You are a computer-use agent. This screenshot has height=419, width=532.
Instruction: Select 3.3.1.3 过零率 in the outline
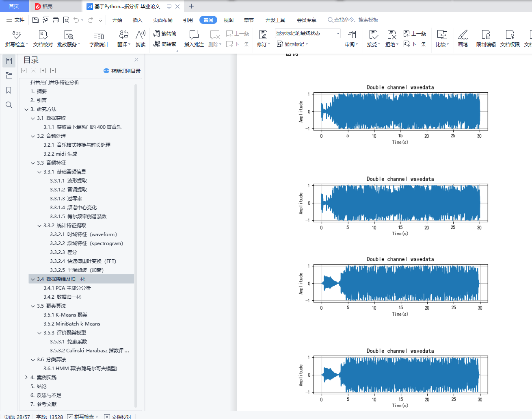tap(66, 199)
